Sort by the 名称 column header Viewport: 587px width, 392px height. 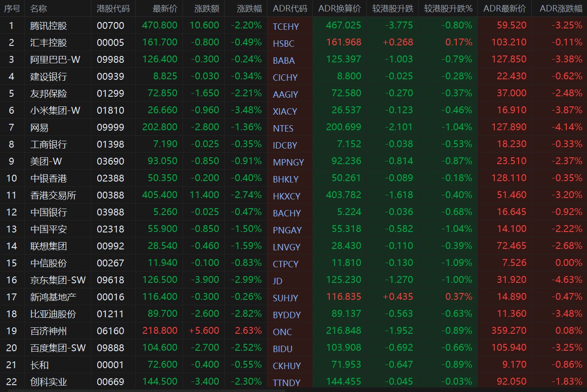pyautogui.click(x=39, y=8)
